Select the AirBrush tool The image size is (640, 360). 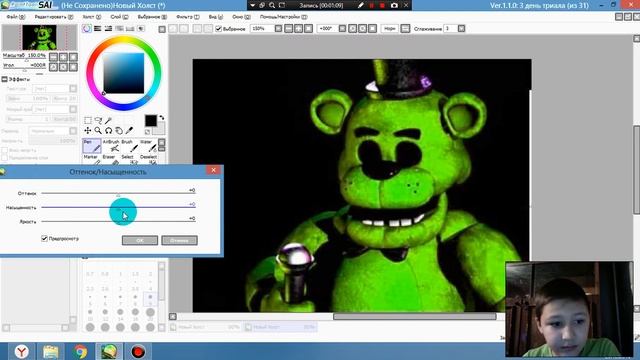pyautogui.click(x=111, y=146)
